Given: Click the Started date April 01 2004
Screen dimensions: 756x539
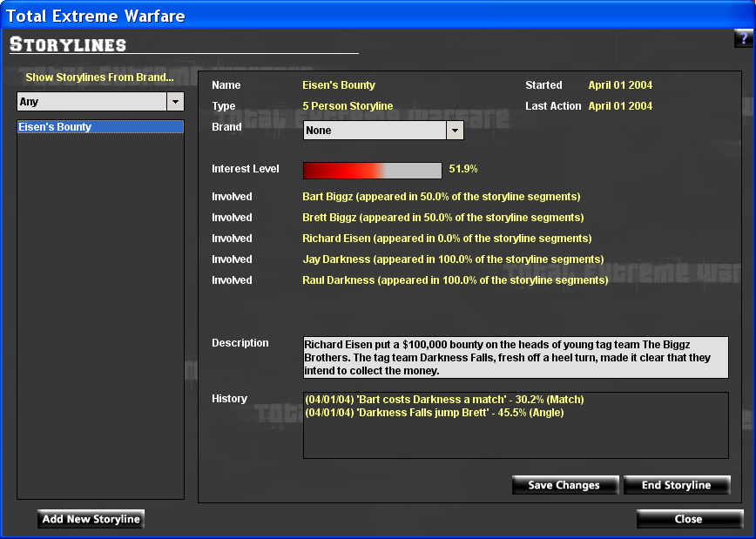Looking at the screenshot, I should 620,85.
